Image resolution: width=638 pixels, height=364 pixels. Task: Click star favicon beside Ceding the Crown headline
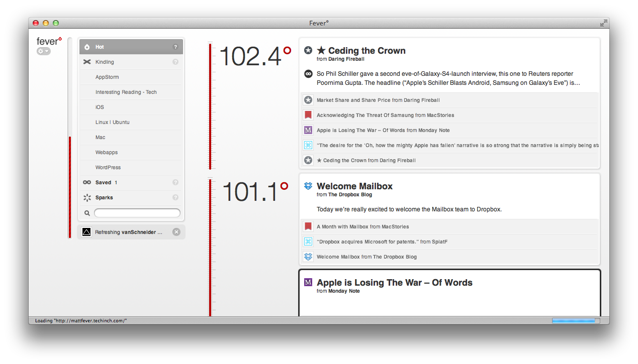coord(308,50)
